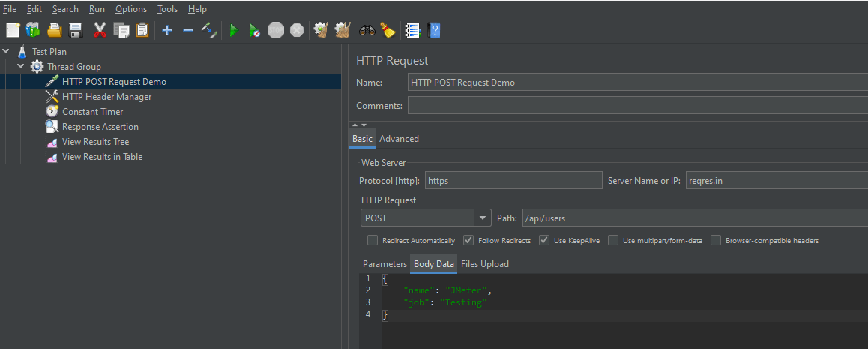Switch to the Files Upload tab
Viewport: 868px width, 349px height.
(x=484, y=264)
